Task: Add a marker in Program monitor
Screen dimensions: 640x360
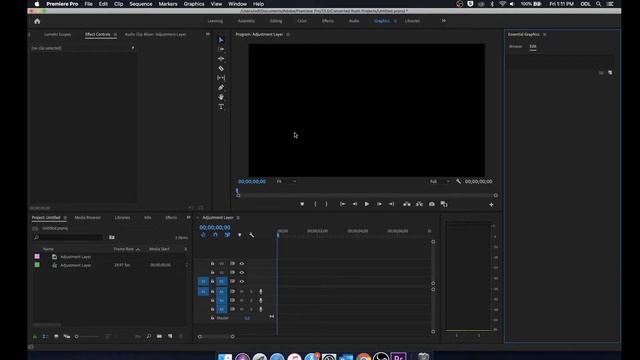Action: 302,204
